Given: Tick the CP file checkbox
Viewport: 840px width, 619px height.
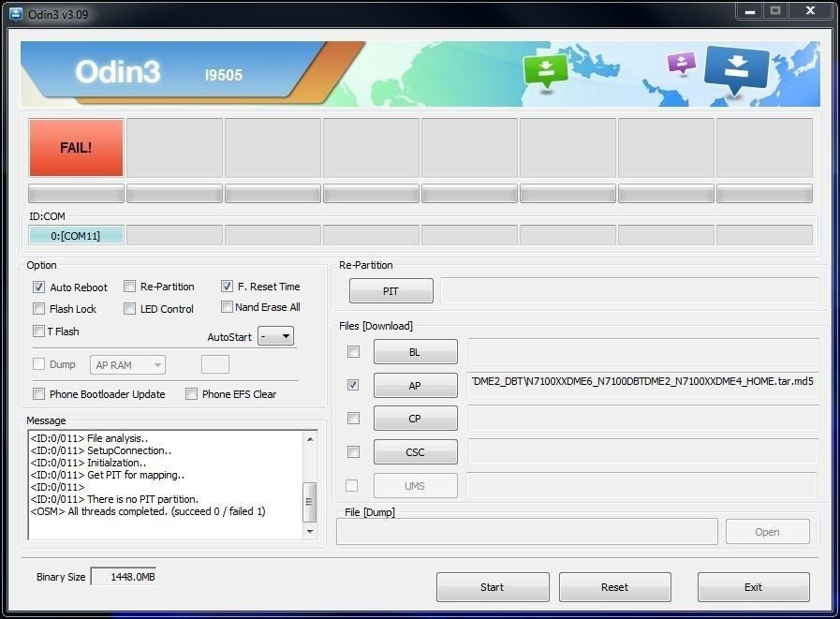Looking at the screenshot, I should click(353, 418).
